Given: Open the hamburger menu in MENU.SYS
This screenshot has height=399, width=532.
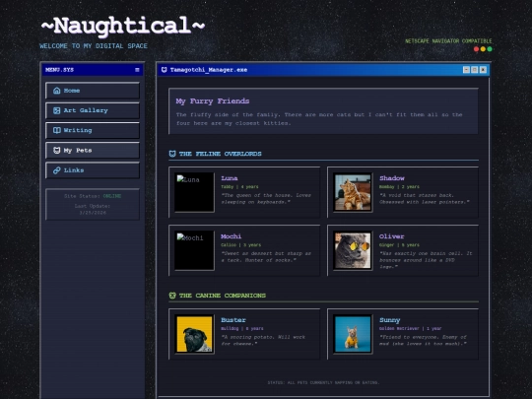Looking at the screenshot, I should tap(137, 70).
